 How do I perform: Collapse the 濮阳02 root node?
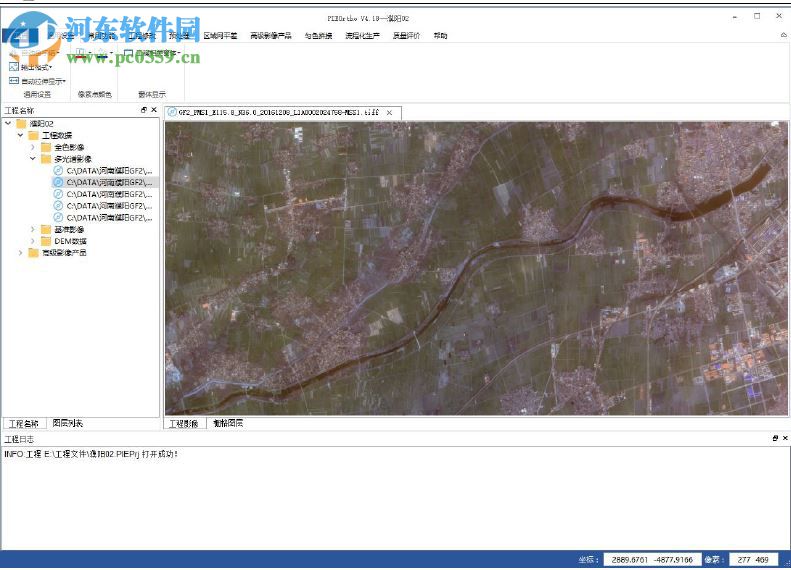pos(8,123)
